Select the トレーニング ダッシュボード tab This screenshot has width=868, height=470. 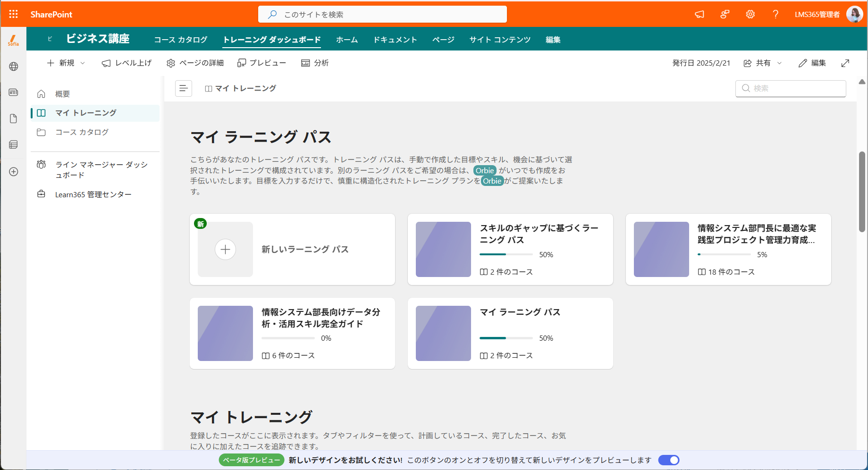coord(272,40)
